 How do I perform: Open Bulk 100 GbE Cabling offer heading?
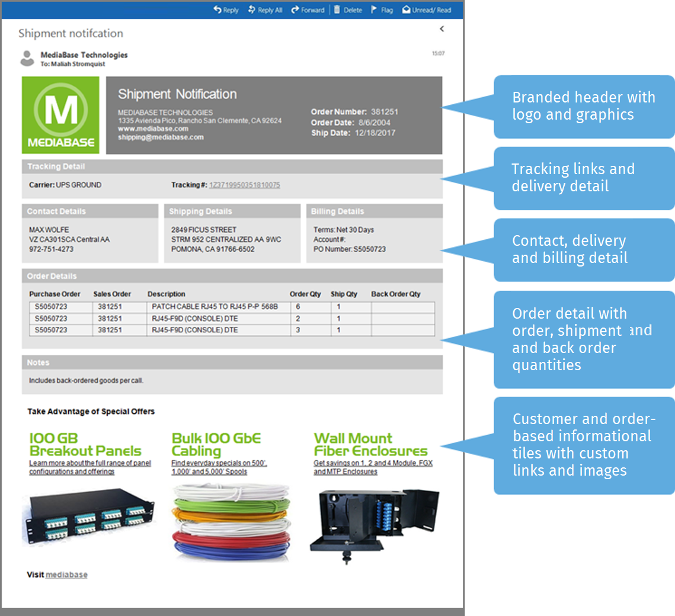click(x=216, y=444)
